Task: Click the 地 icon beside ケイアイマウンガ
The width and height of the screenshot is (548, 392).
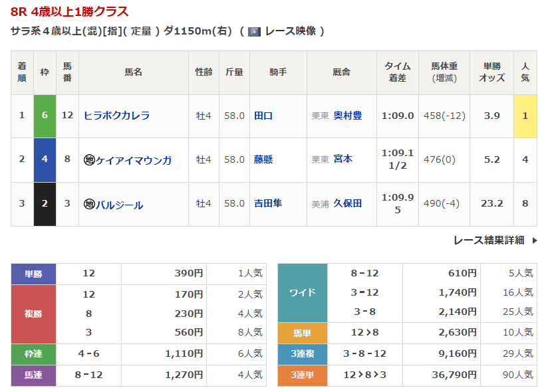Action: pos(89,160)
